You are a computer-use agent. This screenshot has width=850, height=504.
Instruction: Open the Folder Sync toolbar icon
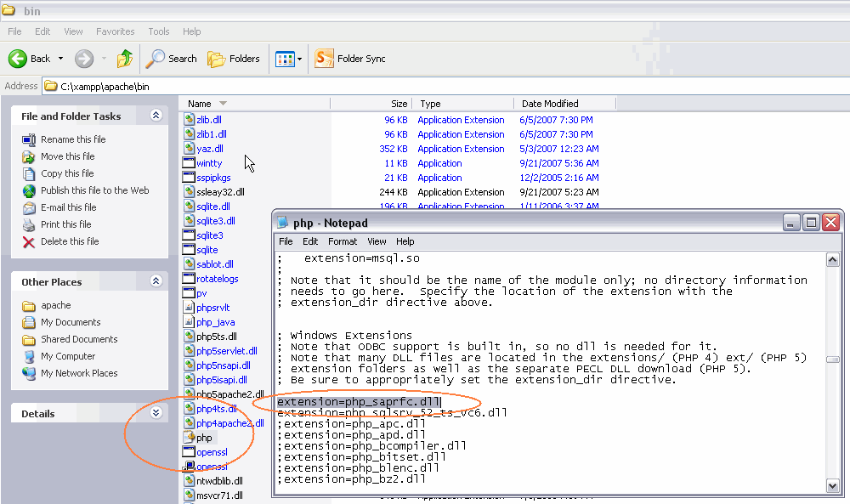pyautogui.click(x=324, y=59)
